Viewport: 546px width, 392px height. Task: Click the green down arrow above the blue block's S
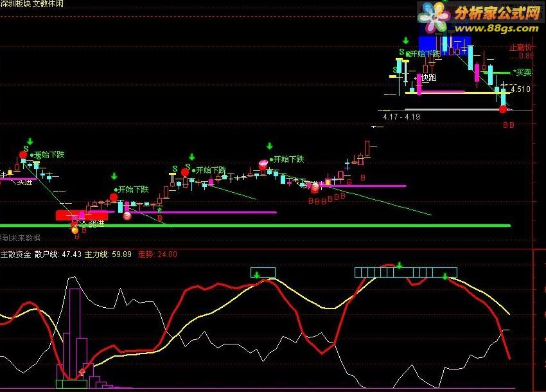[406, 40]
